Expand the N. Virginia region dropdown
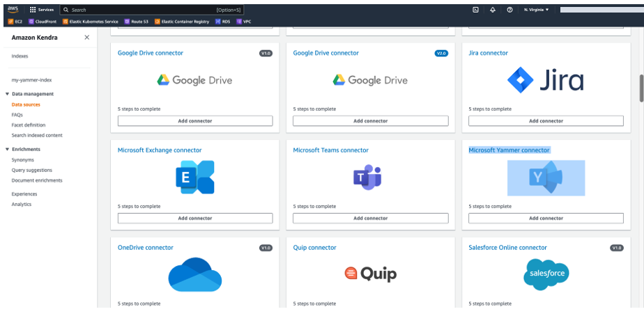644x323 pixels. pyautogui.click(x=537, y=10)
